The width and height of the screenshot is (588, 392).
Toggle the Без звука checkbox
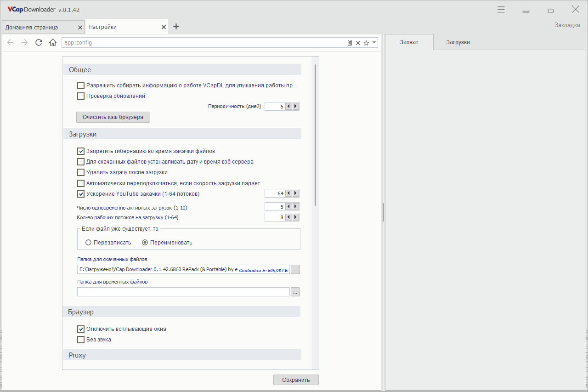coord(81,340)
